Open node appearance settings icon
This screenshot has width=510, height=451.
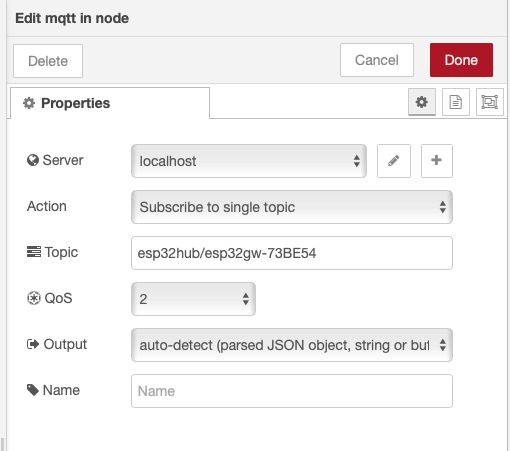pyautogui.click(x=490, y=102)
